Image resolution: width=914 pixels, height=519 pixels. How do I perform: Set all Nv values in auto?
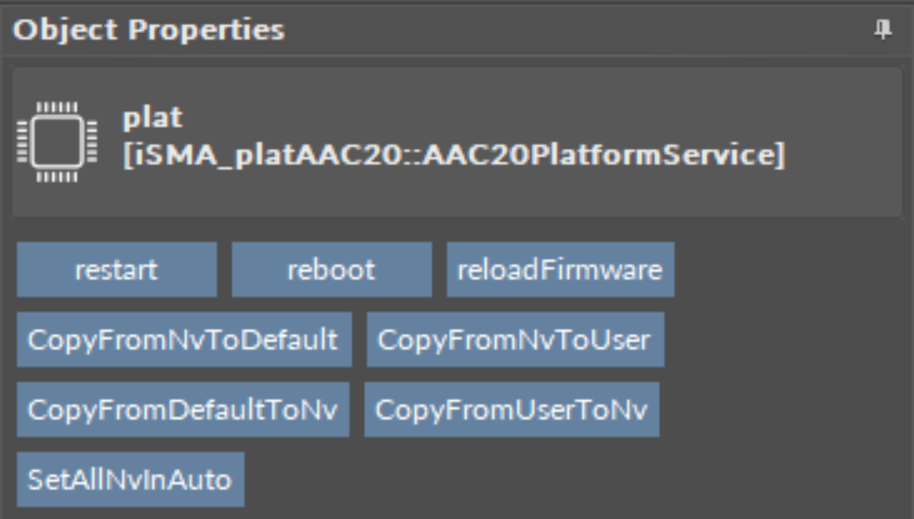pos(130,480)
